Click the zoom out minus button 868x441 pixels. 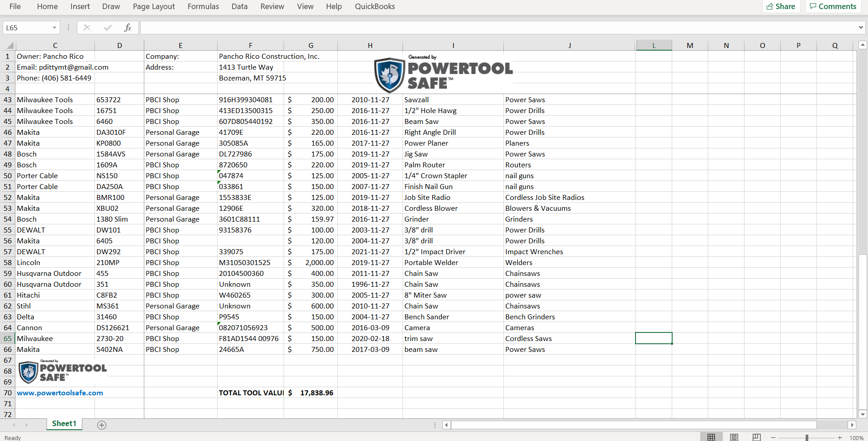(x=773, y=437)
